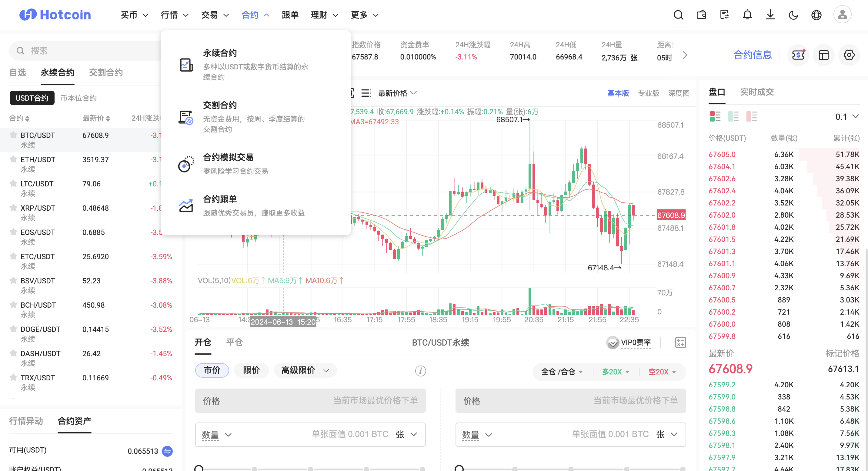
Task: Click the language globe icon
Action: 816,15
